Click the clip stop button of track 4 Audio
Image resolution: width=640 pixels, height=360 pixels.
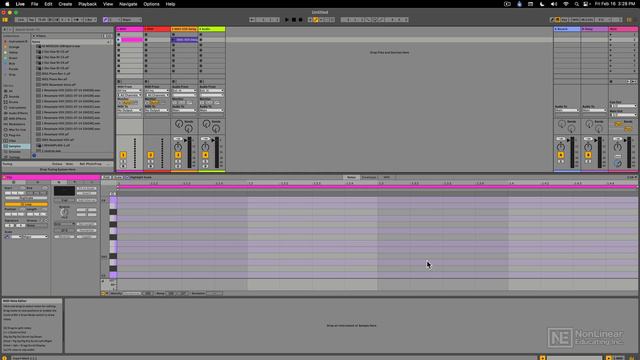pos(201,82)
